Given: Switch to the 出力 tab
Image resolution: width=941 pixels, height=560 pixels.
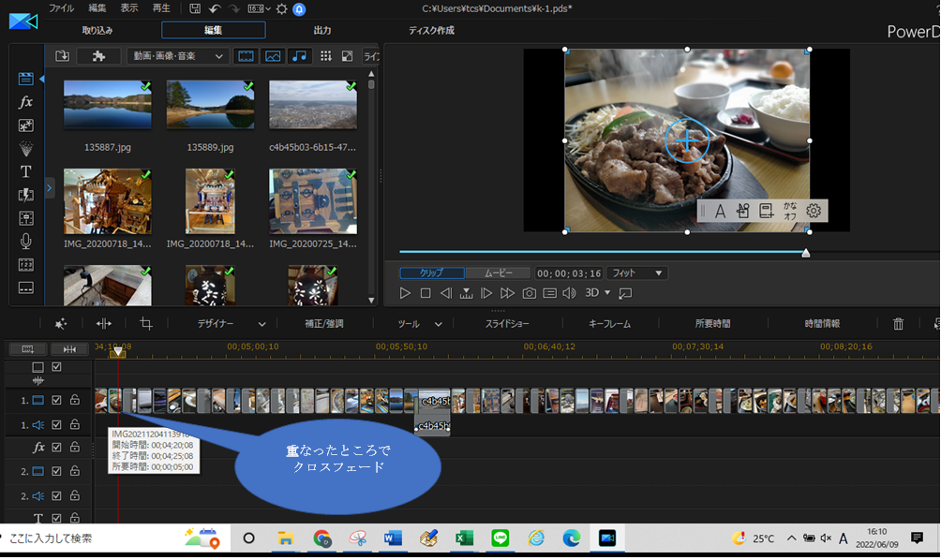Looking at the screenshot, I should (322, 30).
